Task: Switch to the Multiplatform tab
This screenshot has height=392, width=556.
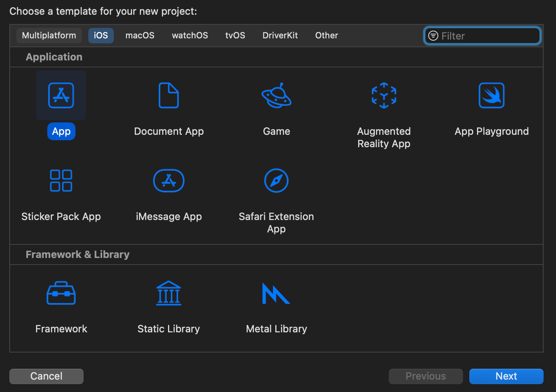Action: (x=49, y=36)
